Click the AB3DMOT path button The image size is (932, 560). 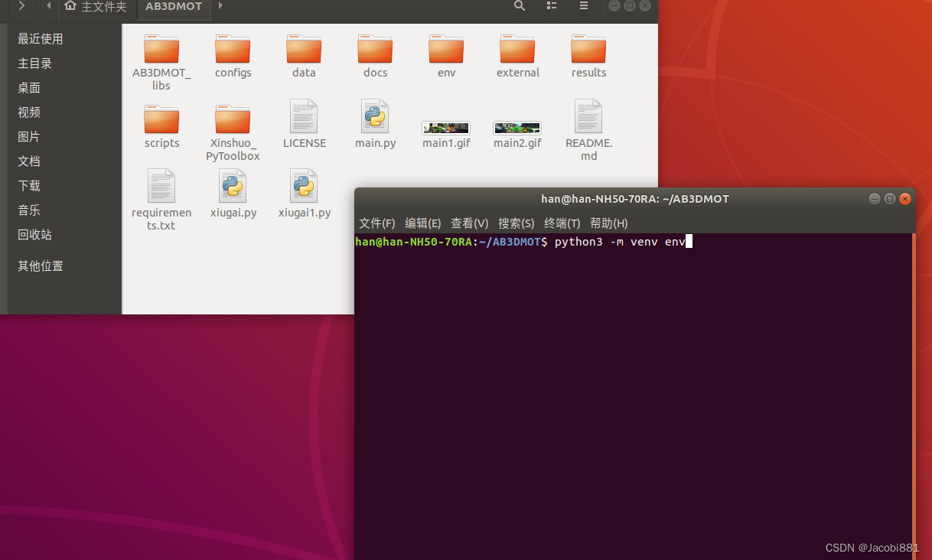point(174,6)
